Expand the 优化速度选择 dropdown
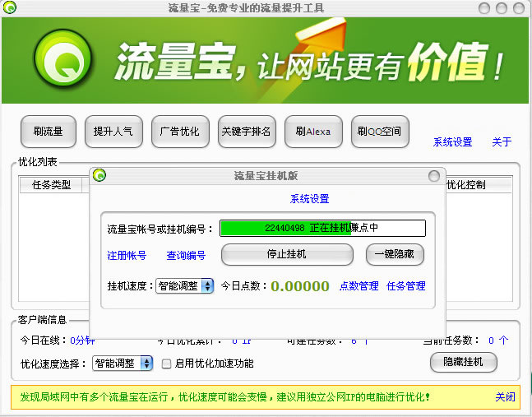Viewport: 532px width, 417px height. pos(146,364)
